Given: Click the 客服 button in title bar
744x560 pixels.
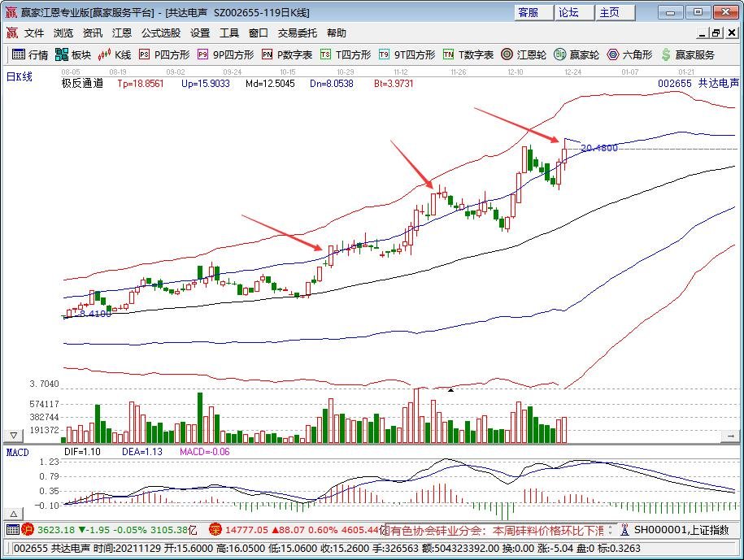Looking at the screenshot, I should [533, 12].
